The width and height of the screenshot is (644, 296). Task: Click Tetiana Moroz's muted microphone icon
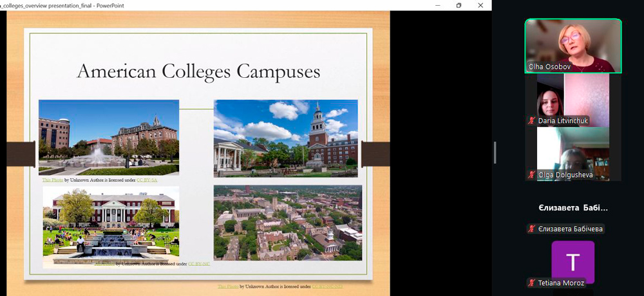click(x=531, y=283)
